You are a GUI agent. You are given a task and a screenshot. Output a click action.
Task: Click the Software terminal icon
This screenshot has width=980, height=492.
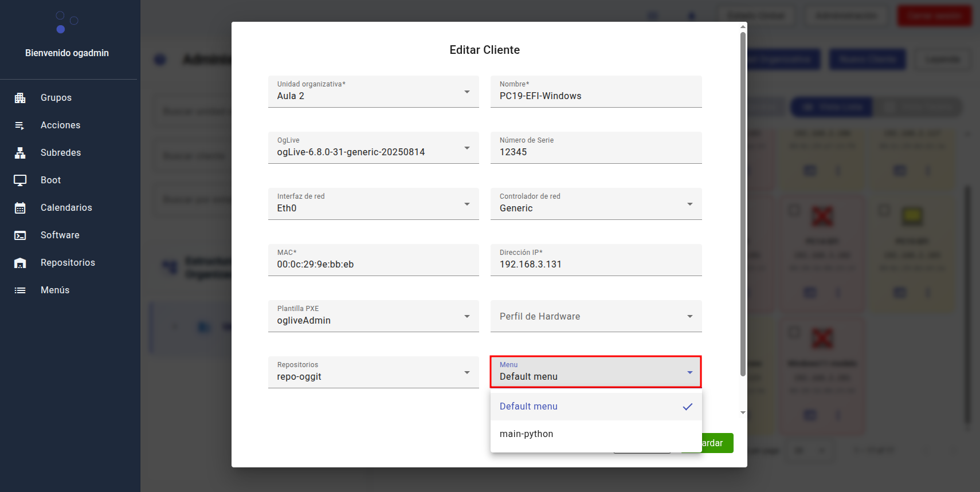(x=20, y=235)
